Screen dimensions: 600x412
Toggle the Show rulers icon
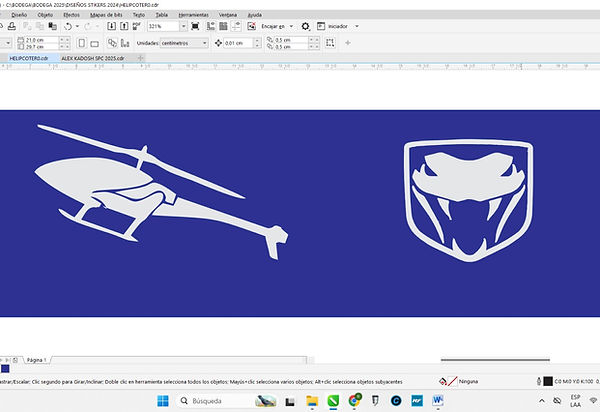[210, 26]
